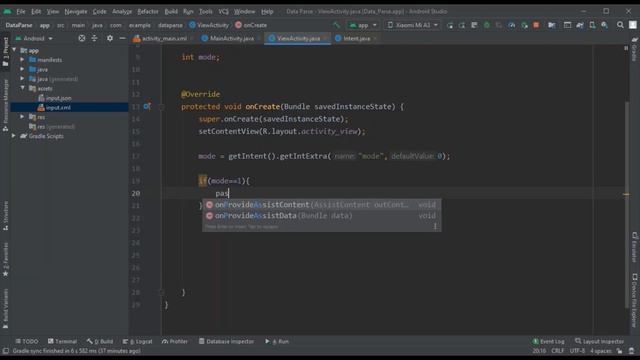Open AVD Manager phone icon
Viewport: 640px width, 360px height.
pos(592,25)
